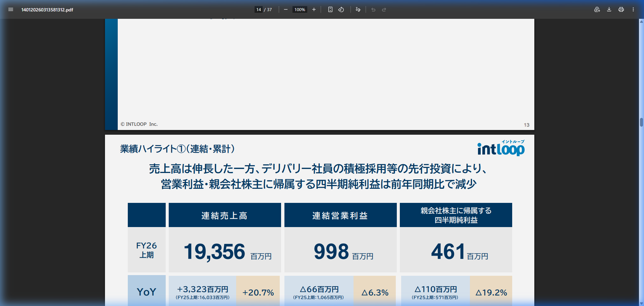644x306 pixels.
Task: Open the more options menu
Action: pyautogui.click(x=633, y=10)
